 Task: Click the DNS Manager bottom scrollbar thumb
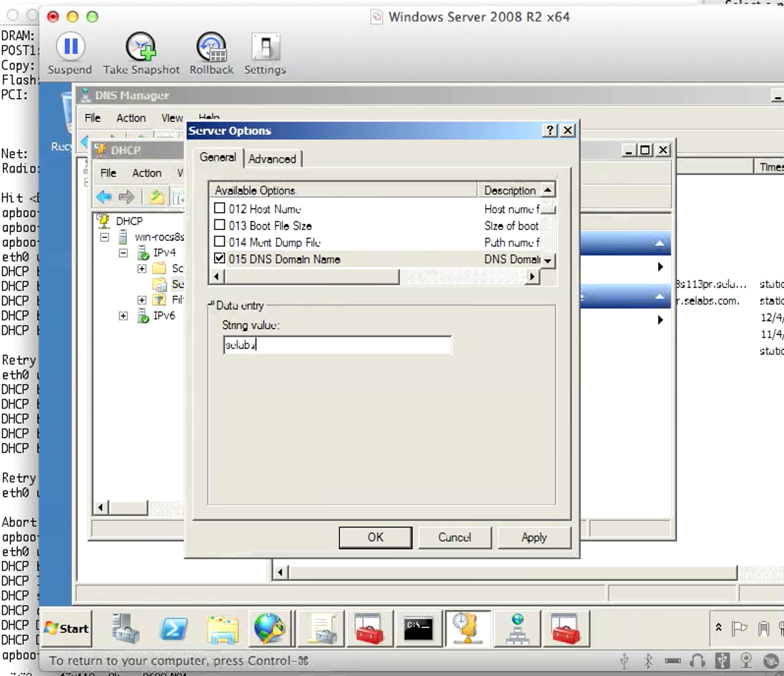tap(513, 572)
